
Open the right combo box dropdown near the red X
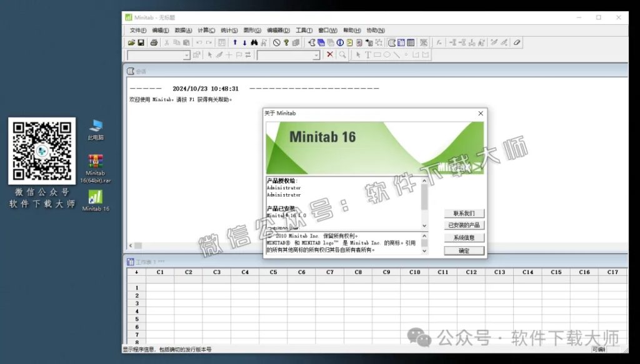pos(317,55)
